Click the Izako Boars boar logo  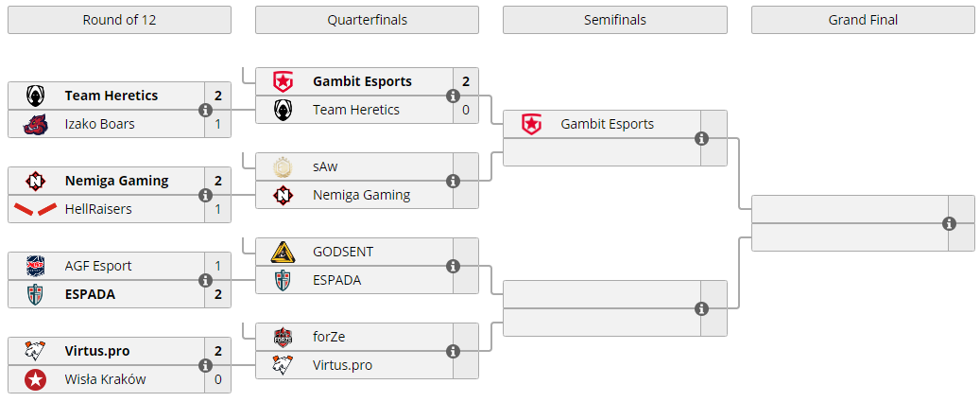coord(35,124)
